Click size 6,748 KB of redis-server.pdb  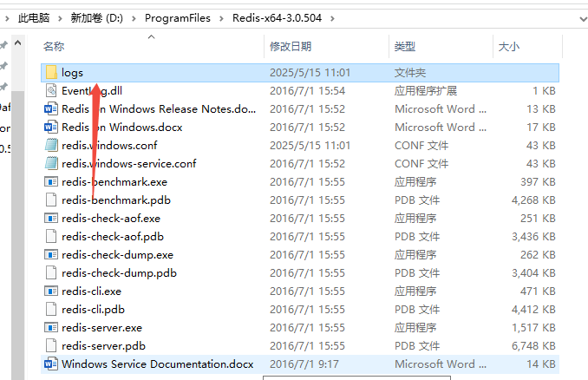coord(533,345)
